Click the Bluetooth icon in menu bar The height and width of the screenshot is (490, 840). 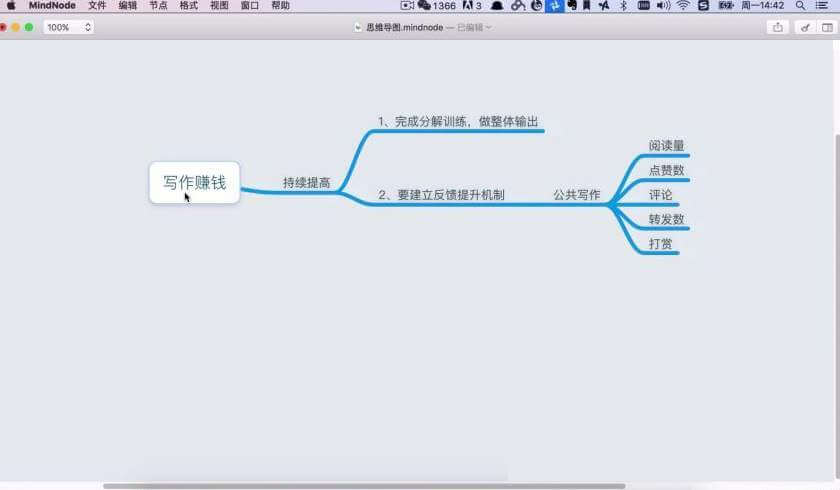(623, 6)
